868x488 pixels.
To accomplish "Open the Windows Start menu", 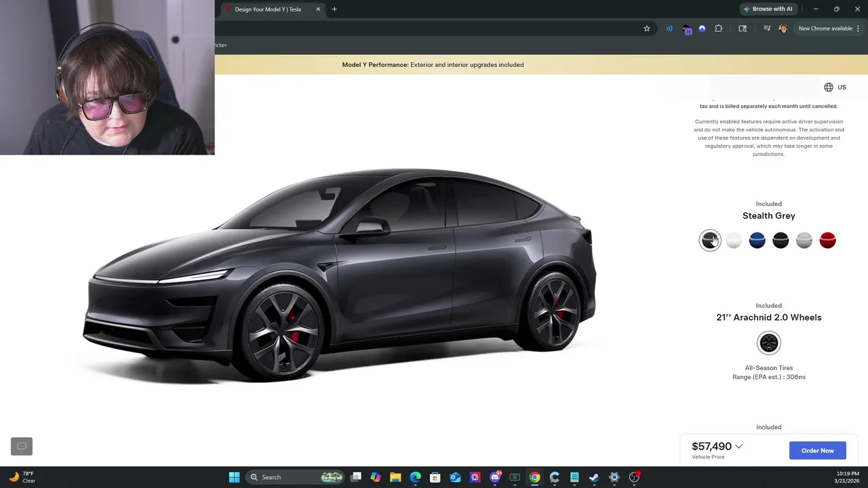I will point(234,477).
